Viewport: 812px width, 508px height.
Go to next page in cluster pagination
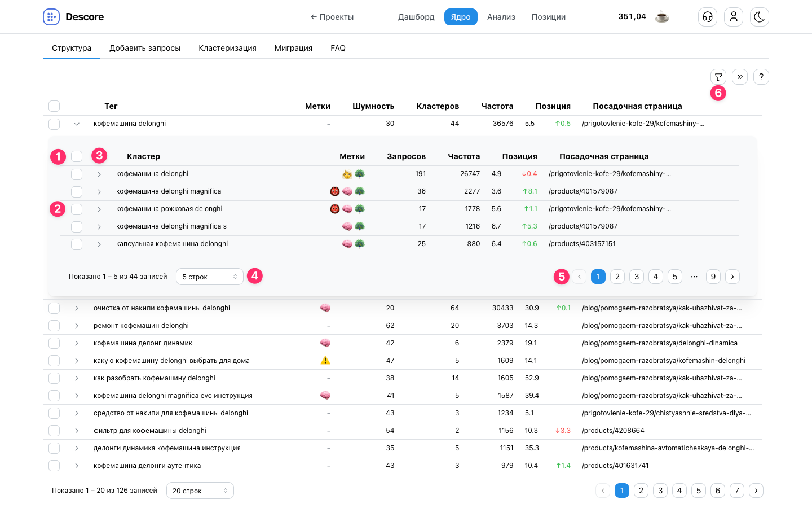pyautogui.click(x=732, y=277)
